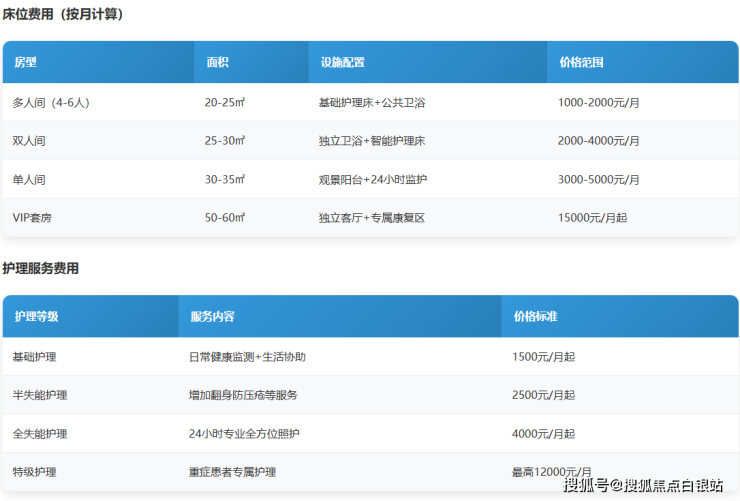The height and width of the screenshot is (501, 740).
Task: Select the 双人间 row label
Action: 29,141
